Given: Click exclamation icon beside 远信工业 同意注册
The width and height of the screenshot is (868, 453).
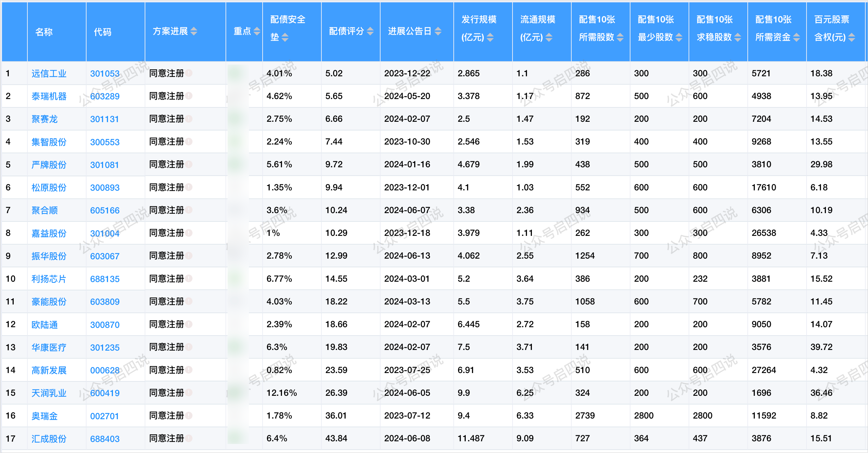Looking at the screenshot, I should (189, 73).
